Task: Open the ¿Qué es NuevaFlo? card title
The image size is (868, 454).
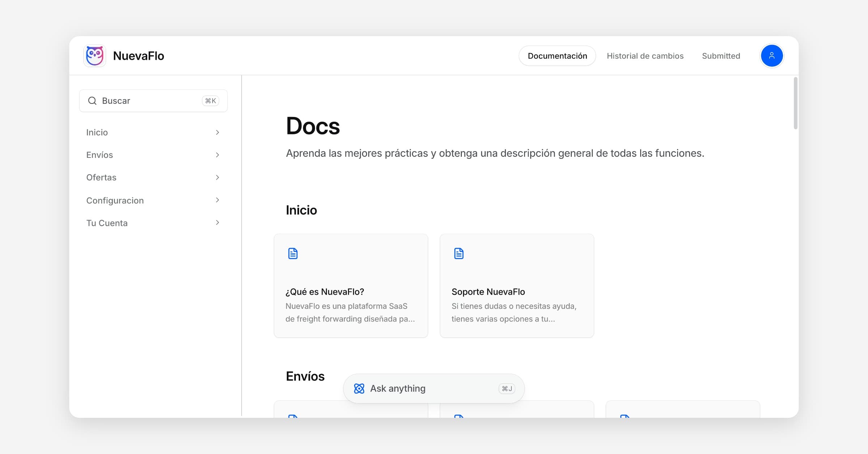Action: tap(324, 292)
